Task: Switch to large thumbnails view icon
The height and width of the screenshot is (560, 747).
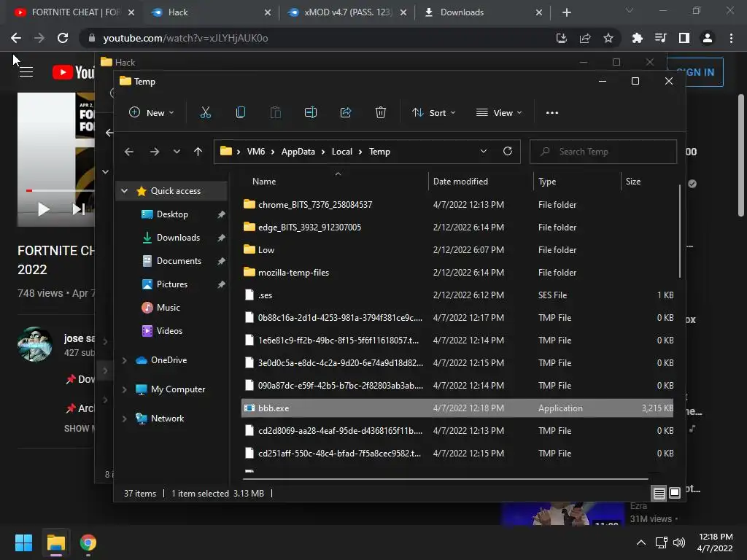Action: [675, 493]
